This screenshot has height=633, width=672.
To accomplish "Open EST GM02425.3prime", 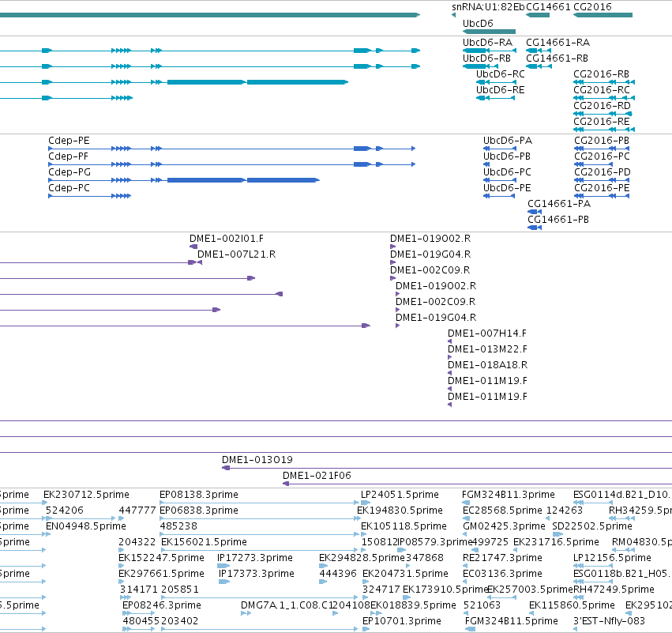I will point(504,526).
